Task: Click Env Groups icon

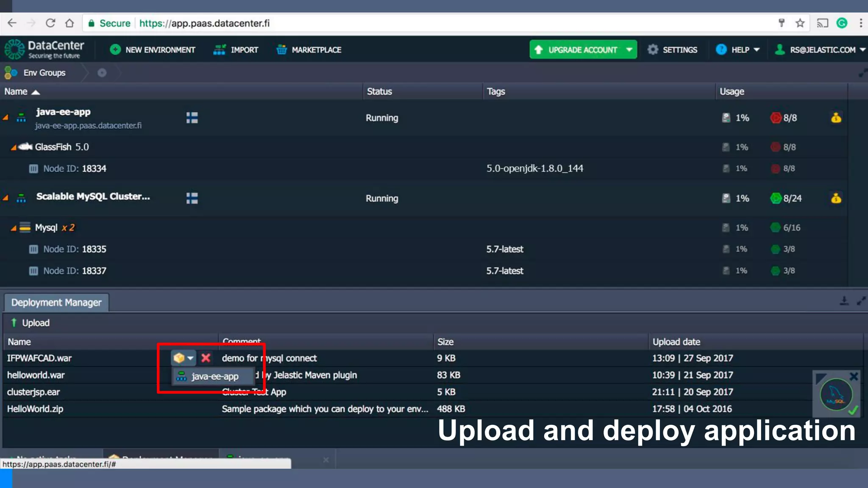Action: tap(11, 73)
